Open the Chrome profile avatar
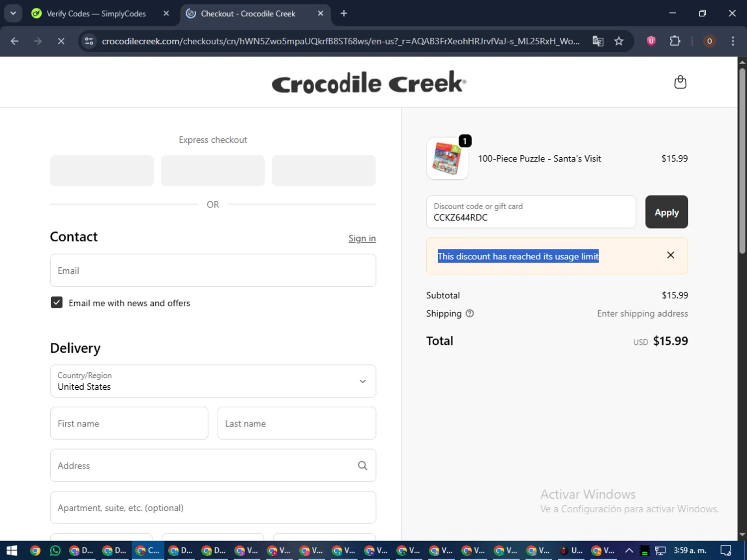 709,41
